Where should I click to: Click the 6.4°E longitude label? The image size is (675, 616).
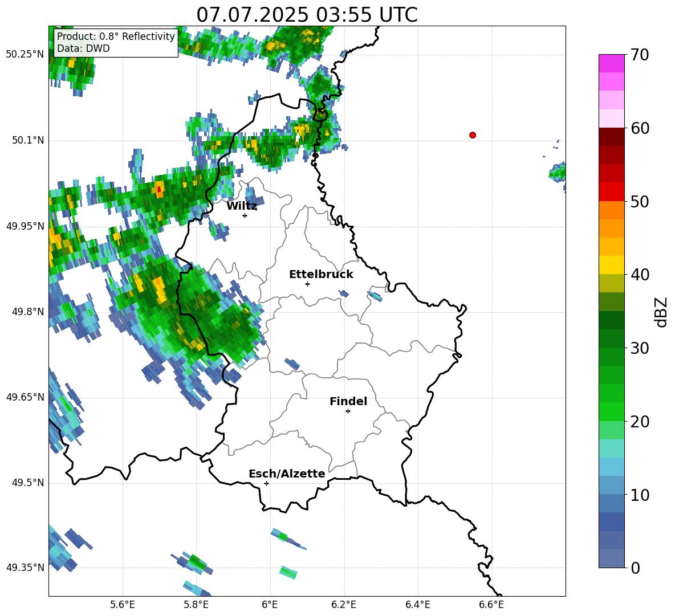coord(417,605)
